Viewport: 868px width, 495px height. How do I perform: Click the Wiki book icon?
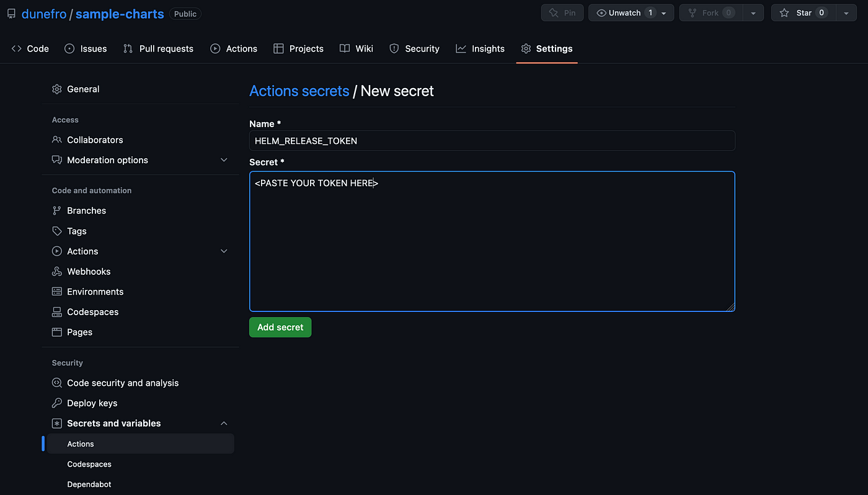[x=345, y=48]
